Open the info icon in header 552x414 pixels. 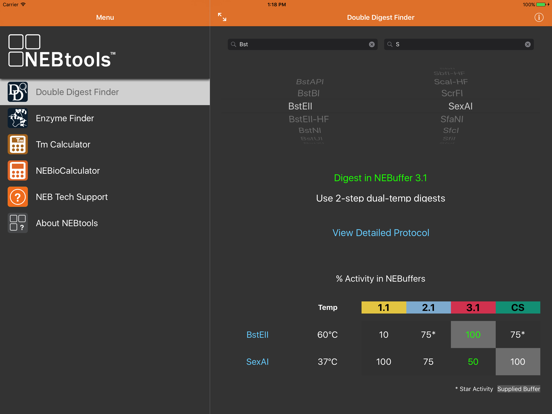[x=539, y=17]
